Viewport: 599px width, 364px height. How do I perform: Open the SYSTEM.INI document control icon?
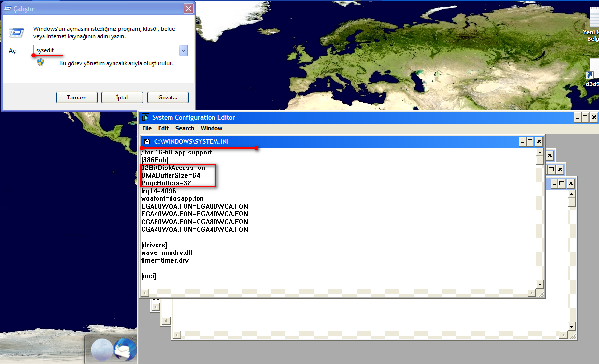point(147,141)
